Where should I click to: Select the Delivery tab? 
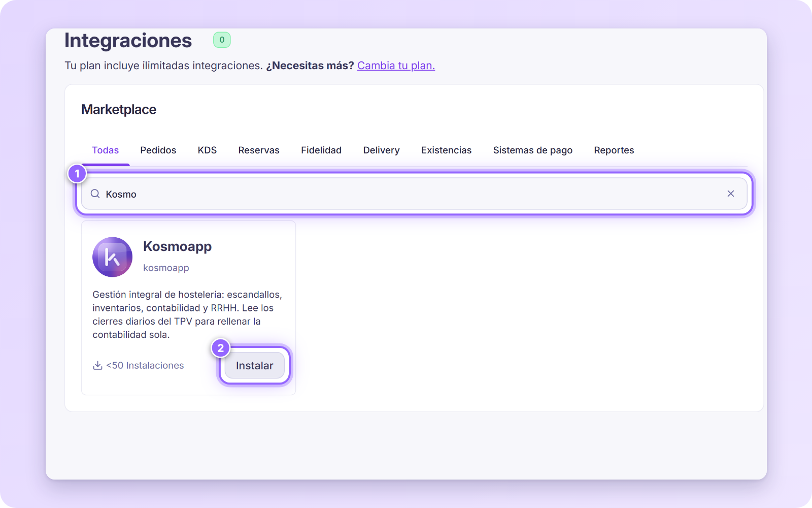pyautogui.click(x=381, y=150)
